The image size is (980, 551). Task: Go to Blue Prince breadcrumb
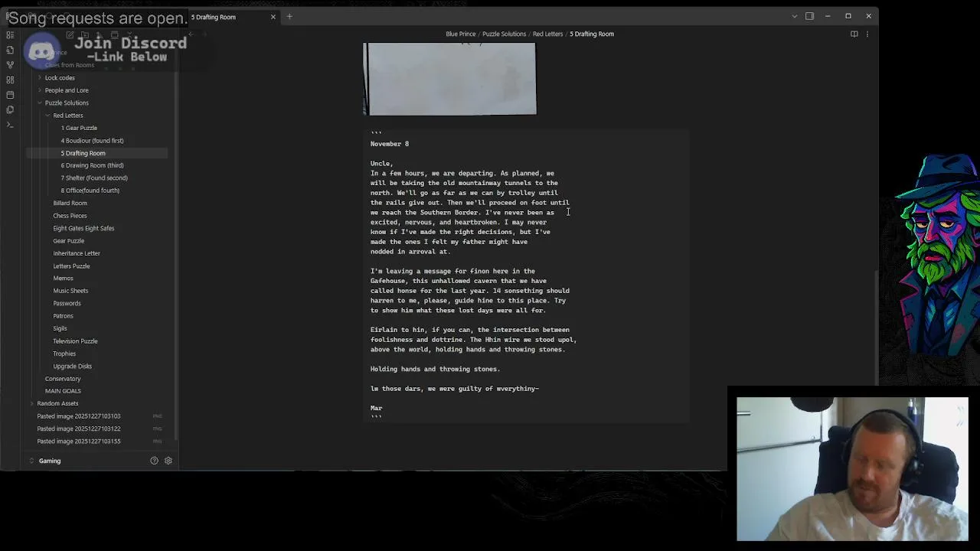click(460, 34)
